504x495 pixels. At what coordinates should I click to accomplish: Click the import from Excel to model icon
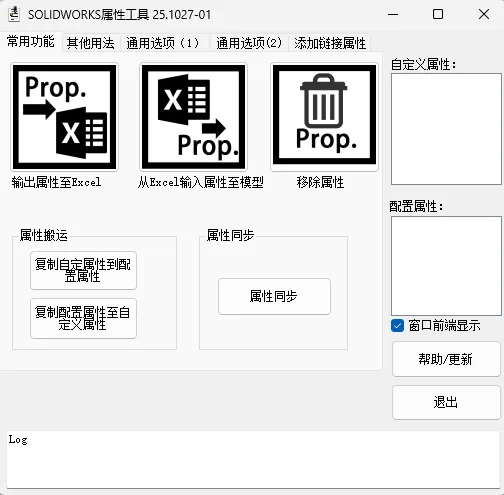(x=193, y=117)
